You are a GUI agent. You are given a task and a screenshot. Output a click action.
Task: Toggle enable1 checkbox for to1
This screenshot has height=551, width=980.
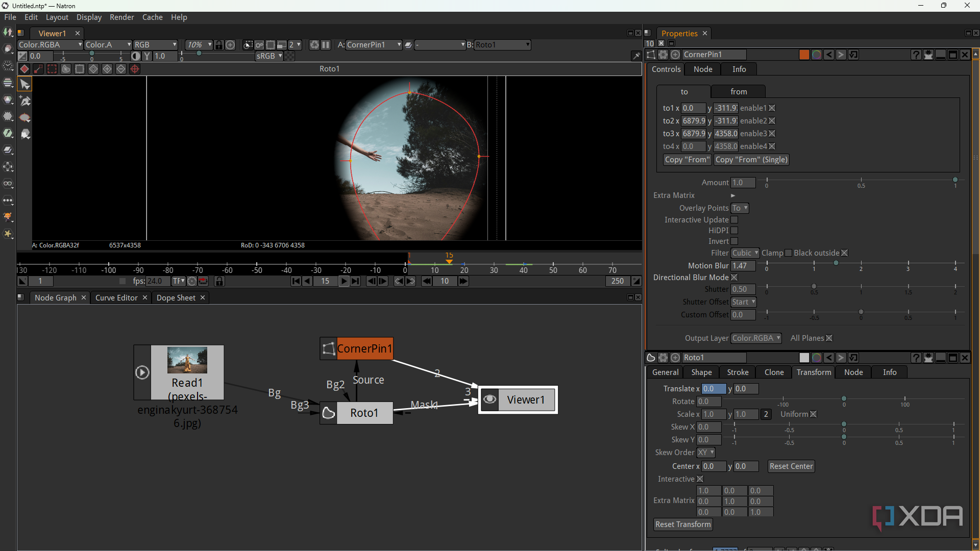tap(772, 108)
